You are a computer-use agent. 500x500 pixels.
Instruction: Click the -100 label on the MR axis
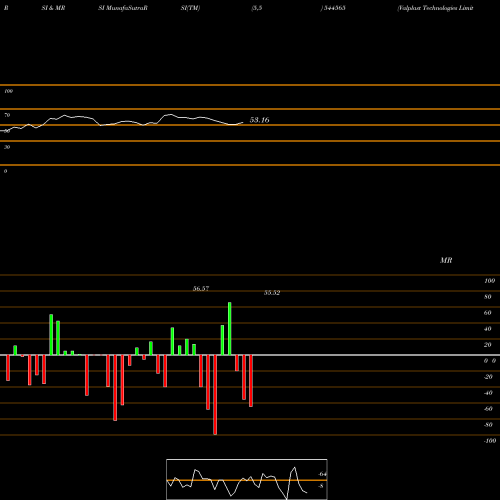[490, 441]
